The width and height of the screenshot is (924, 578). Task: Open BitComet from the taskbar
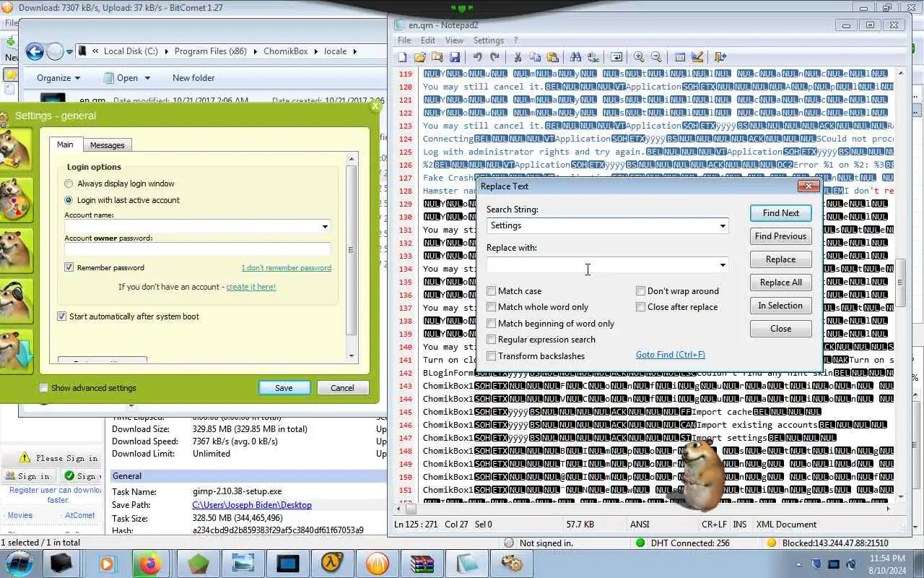tap(378, 564)
